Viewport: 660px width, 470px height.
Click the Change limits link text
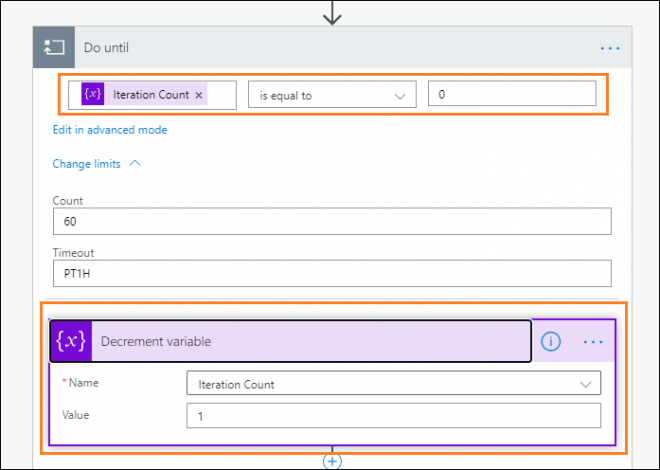87,164
